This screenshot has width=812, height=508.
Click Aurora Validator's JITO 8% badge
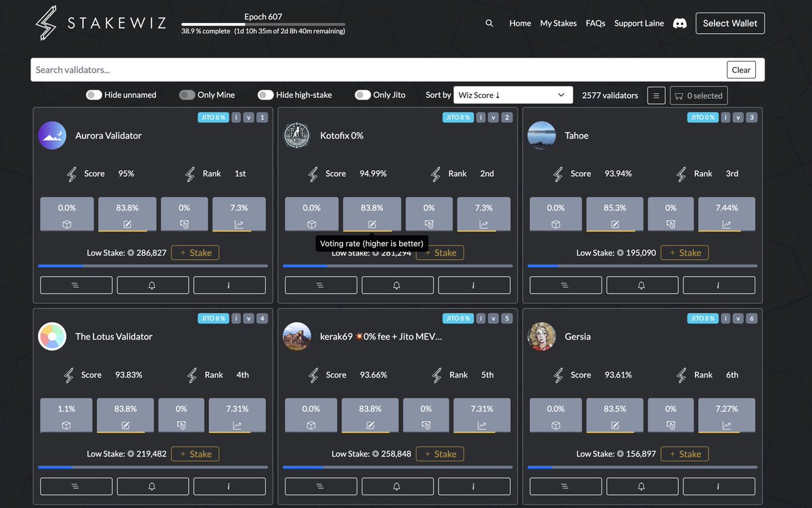pyautogui.click(x=213, y=118)
